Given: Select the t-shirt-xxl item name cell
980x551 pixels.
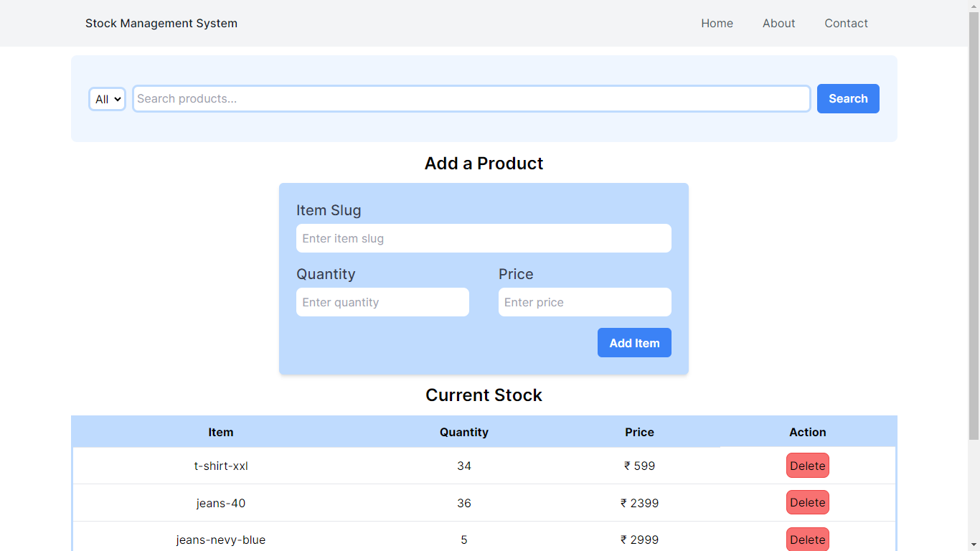Looking at the screenshot, I should [x=221, y=466].
